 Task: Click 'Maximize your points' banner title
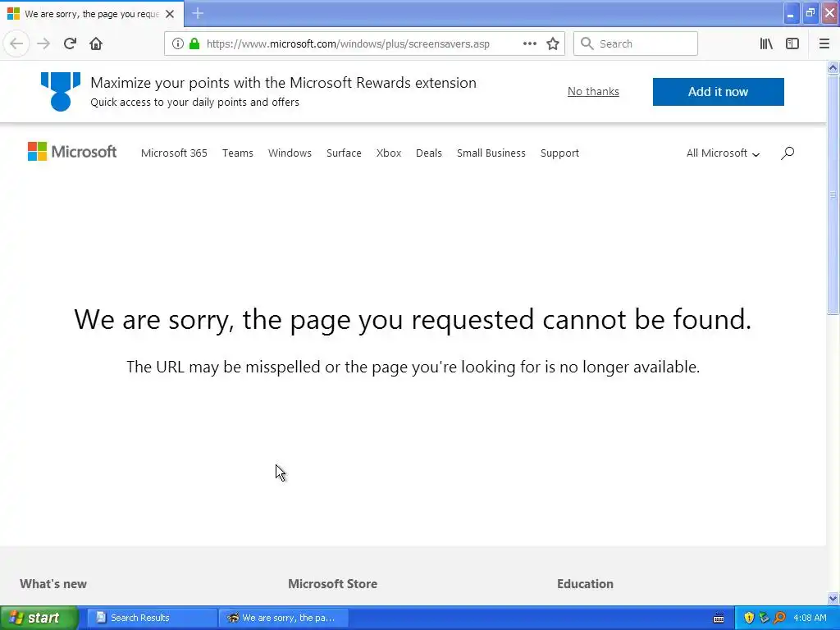(283, 83)
